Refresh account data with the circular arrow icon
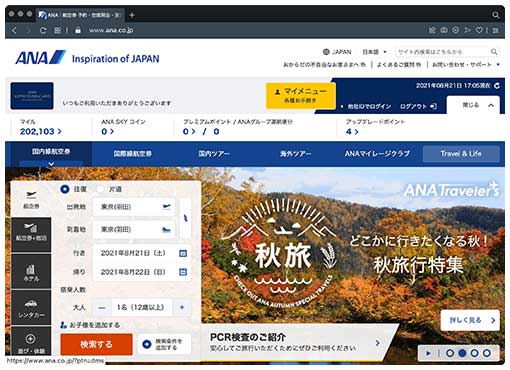Viewport: 510px width, 370px height. point(497,86)
